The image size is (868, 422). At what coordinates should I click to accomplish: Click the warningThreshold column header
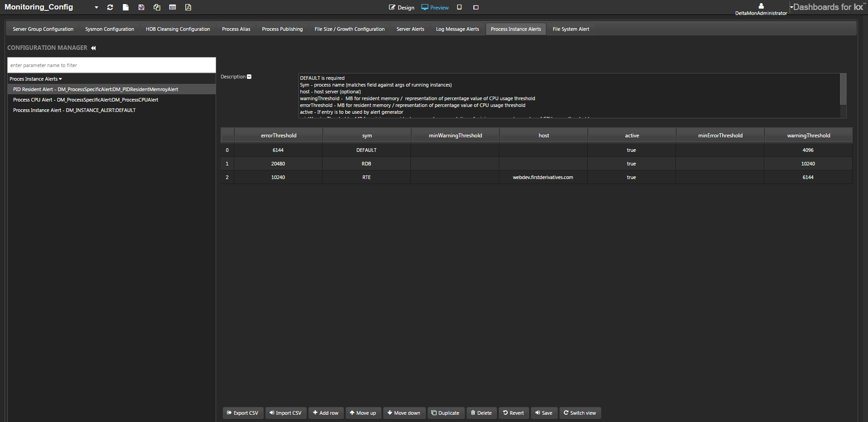click(x=809, y=136)
